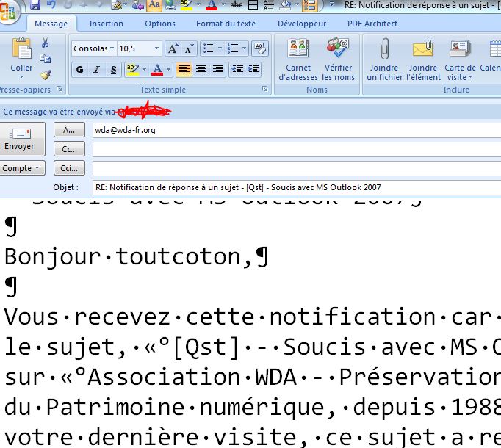
Task: Open the Compte account dropdown
Action: 22,168
